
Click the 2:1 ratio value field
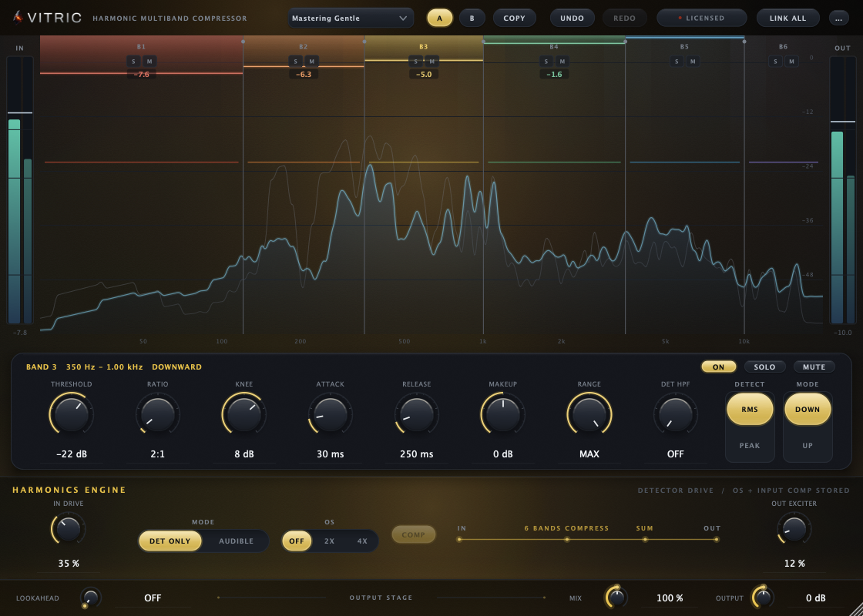[158, 455]
